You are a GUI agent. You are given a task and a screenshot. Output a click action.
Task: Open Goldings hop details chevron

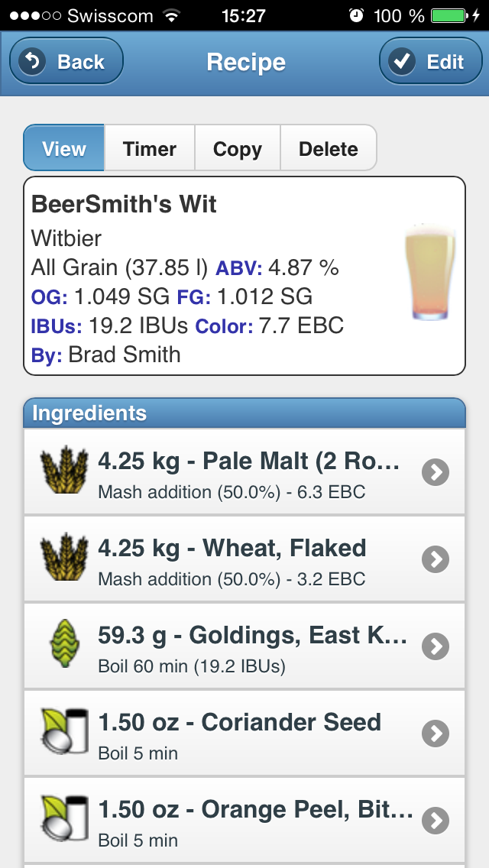point(436,647)
